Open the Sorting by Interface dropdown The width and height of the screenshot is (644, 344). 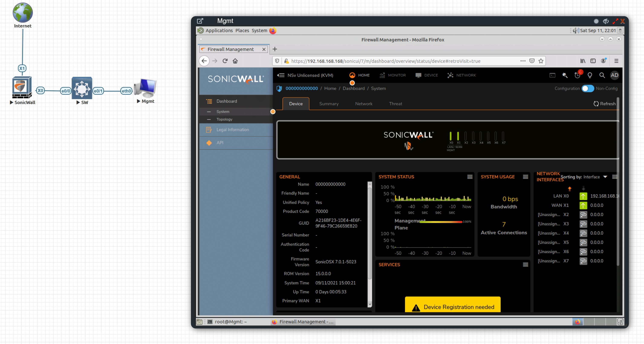tap(605, 177)
